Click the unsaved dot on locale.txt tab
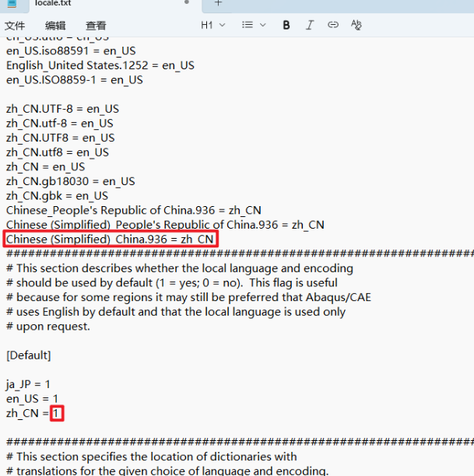 pos(187,4)
